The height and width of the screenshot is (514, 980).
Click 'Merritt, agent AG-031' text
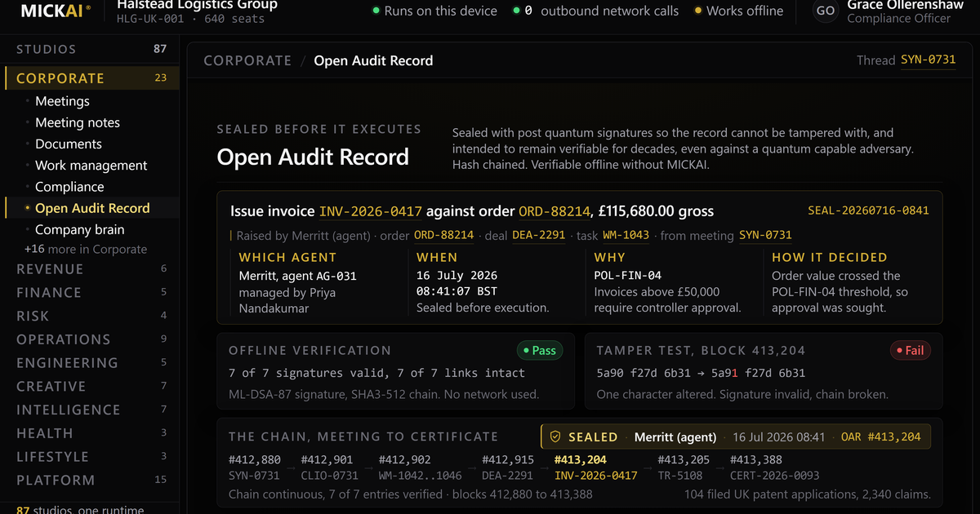(x=298, y=276)
